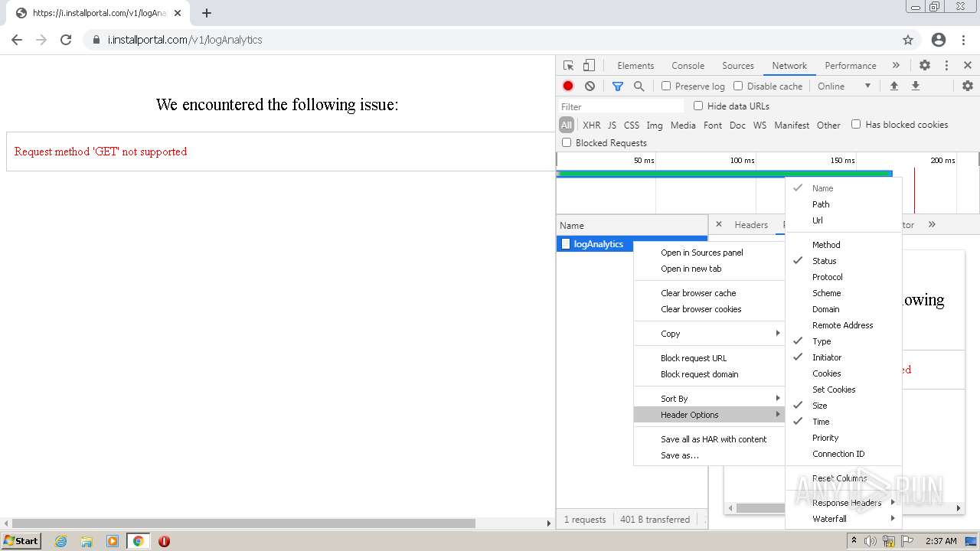This screenshot has height=551, width=980.
Task: Switch to the Console tab
Action: (688, 66)
